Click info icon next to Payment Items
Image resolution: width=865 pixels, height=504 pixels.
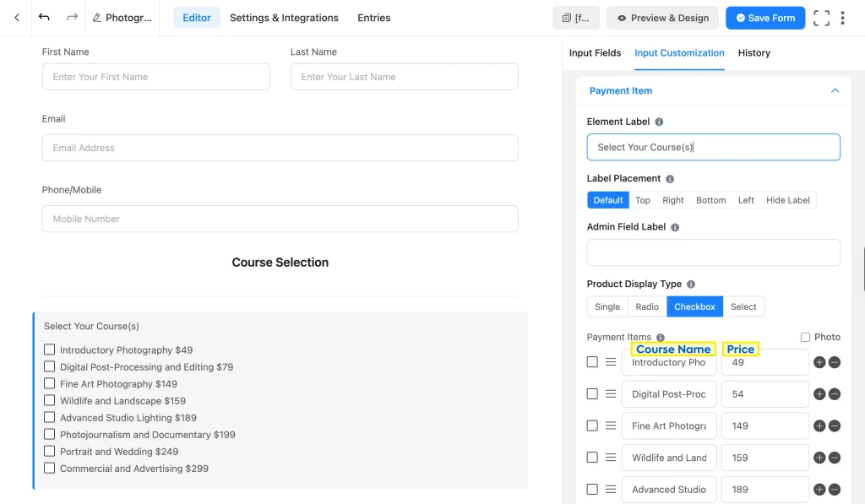661,338
